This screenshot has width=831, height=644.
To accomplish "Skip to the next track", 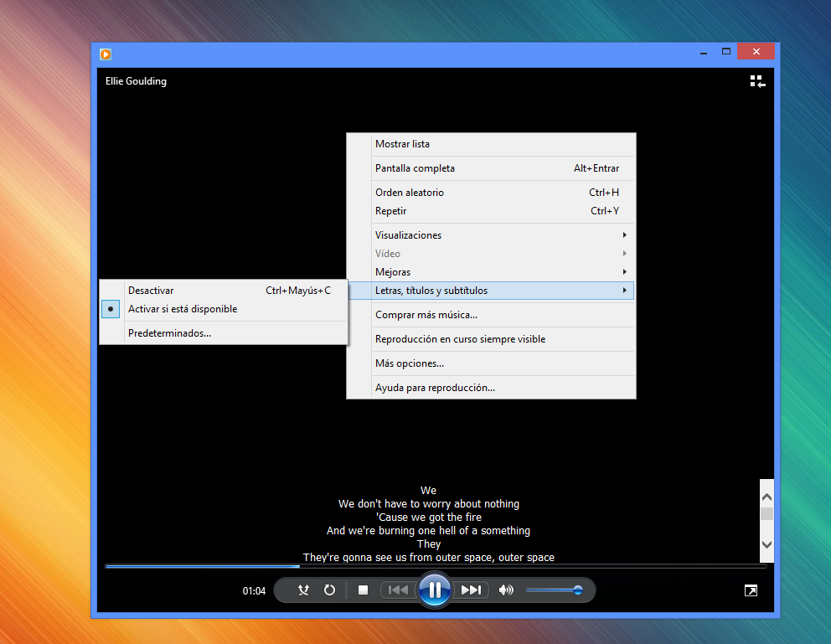I will pyautogui.click(x=472, y=590).
